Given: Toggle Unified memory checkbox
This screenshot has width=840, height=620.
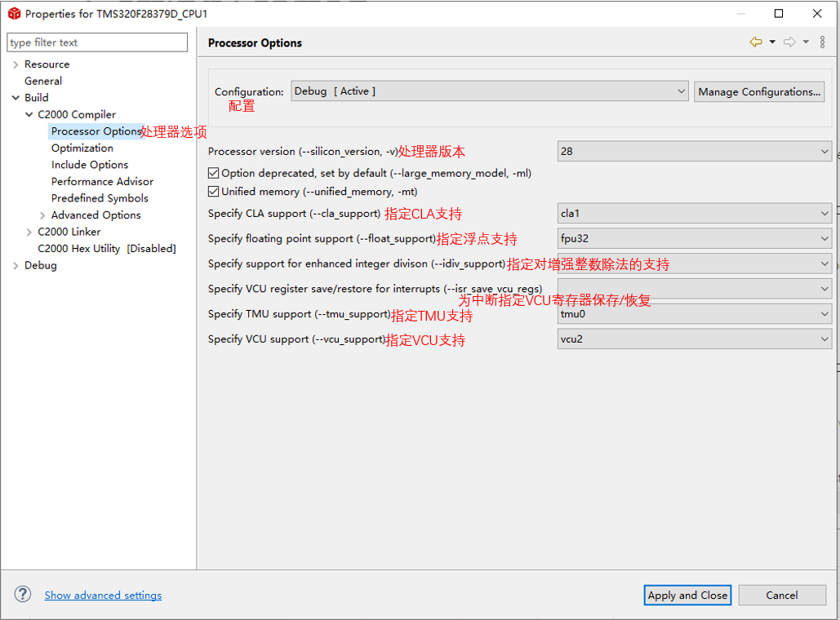Looking at the screenshot, I should 213,191.
